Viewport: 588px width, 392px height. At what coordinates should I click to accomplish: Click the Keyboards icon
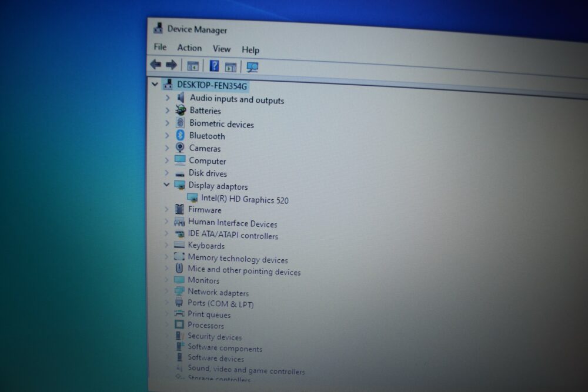coord(179,245)
